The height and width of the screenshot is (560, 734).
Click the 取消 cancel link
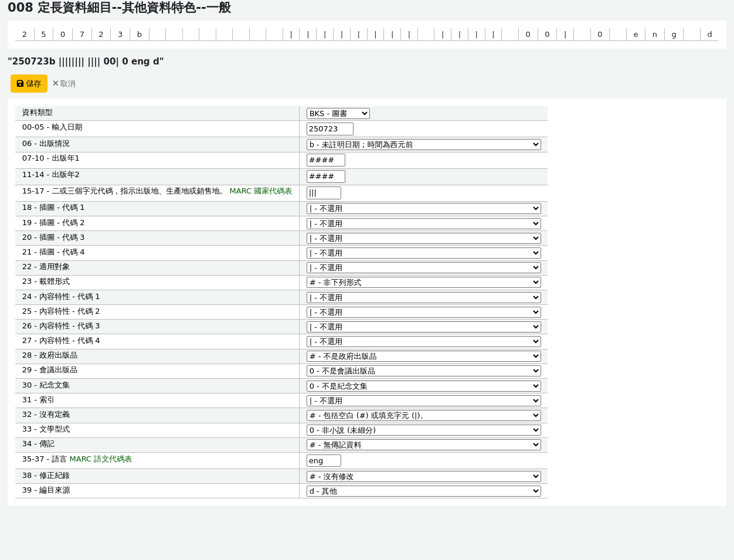pyautogui.click(x=64, y=84)
